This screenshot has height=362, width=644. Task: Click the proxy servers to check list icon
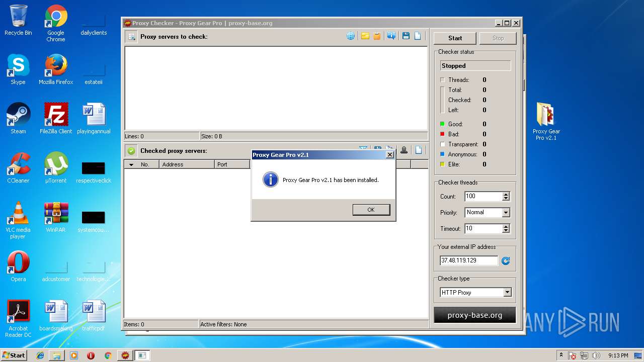[x=131, y=37]
